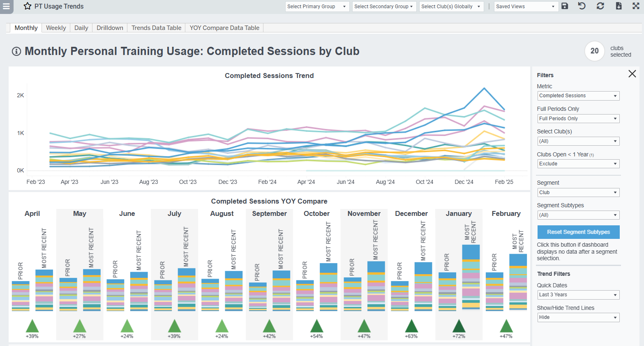
Task: Favorite the PT Usage Trends dashboard via the star
Action: coord(27,6)
